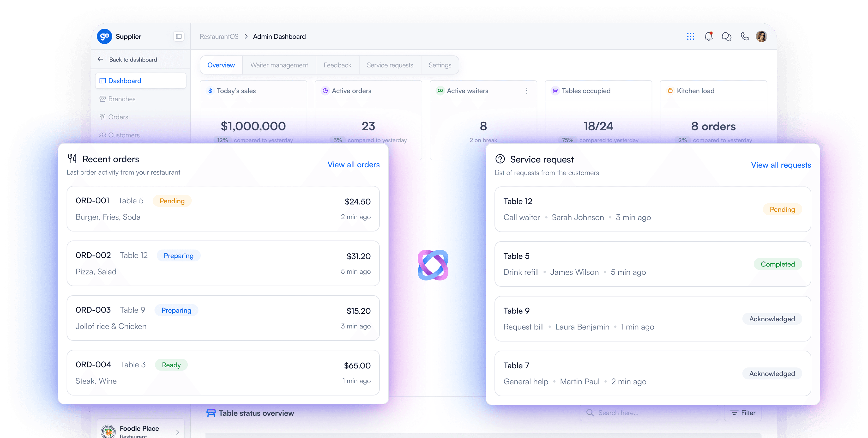Open order ORD-001 card
This screenshot has height=438, width=868.
coord(223,209)
